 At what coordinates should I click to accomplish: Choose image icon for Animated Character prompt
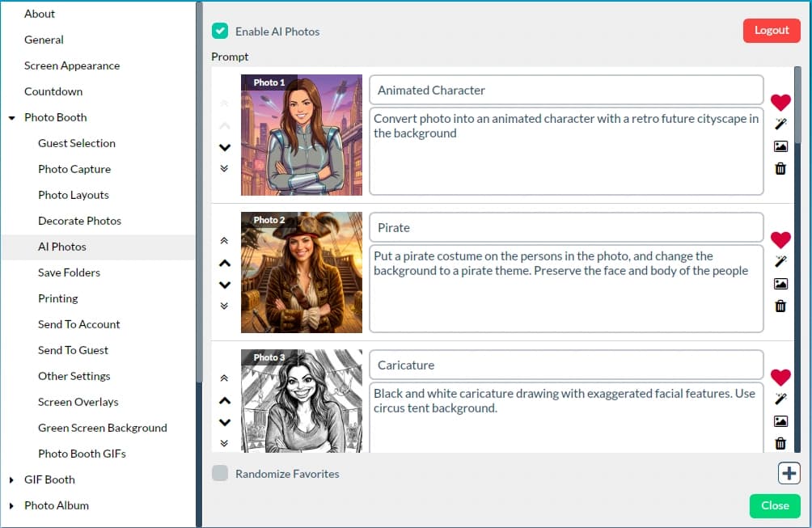(x=780, y=146)
